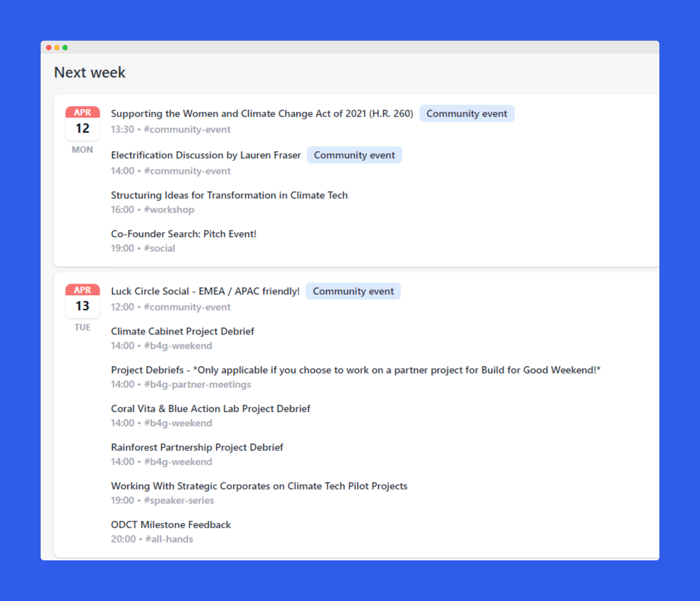The image size is (700, 601).
Task: Open Luck Circle Social event
Action: (205, 292)
